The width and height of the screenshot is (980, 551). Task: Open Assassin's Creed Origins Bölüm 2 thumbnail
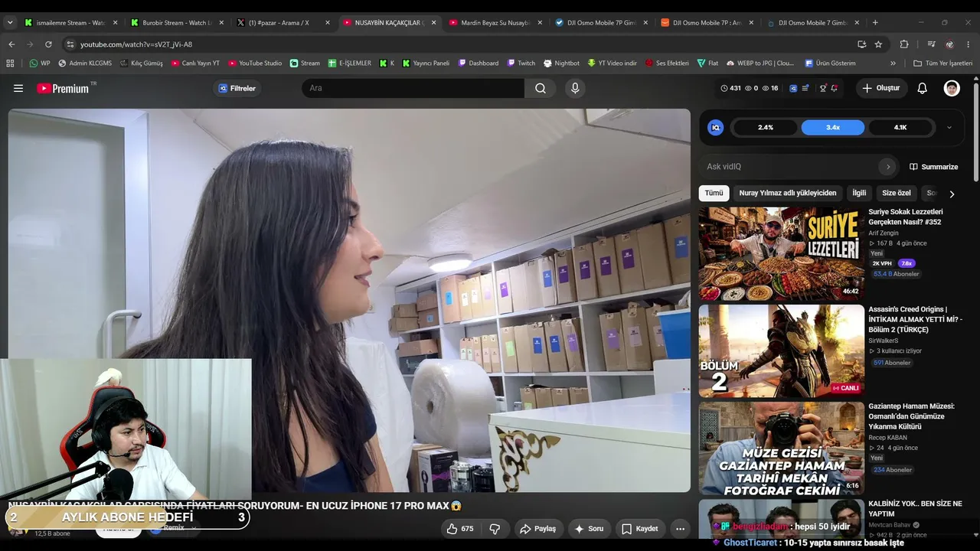781,350
